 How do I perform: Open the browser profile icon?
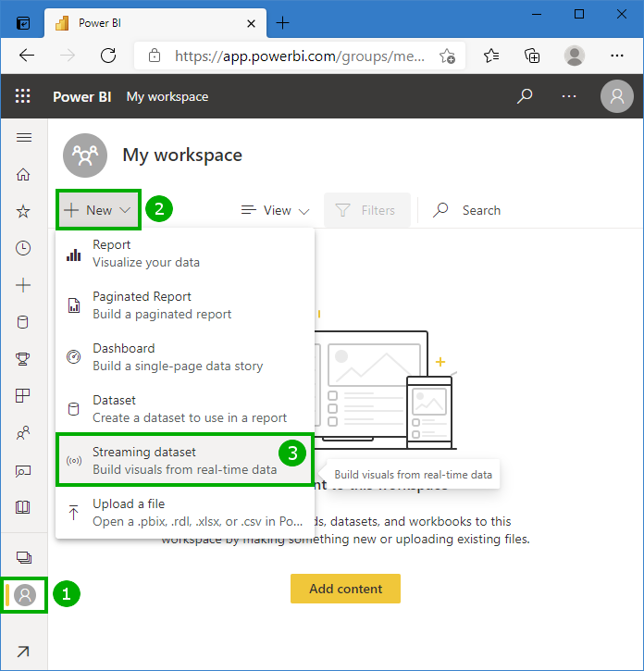(x=575, y=56)
